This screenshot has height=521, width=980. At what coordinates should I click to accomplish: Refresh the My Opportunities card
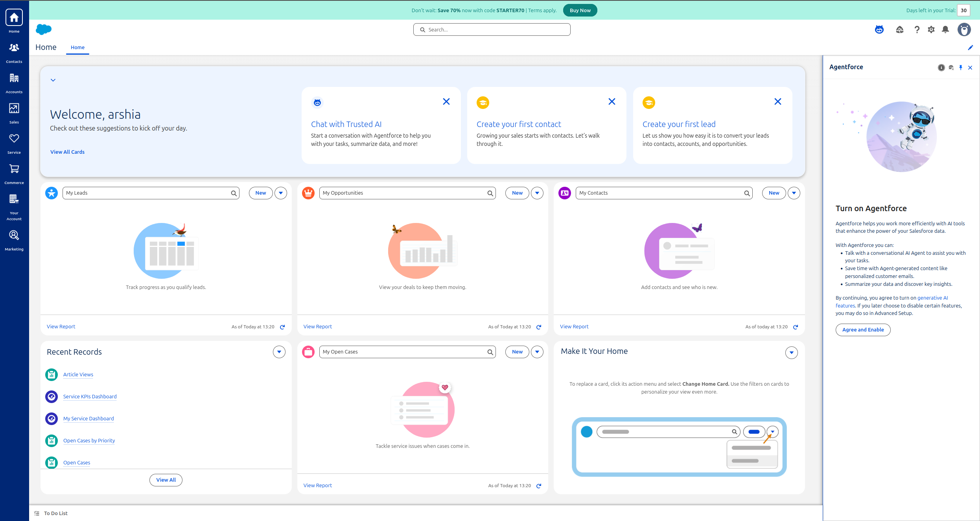pos(539,327)
